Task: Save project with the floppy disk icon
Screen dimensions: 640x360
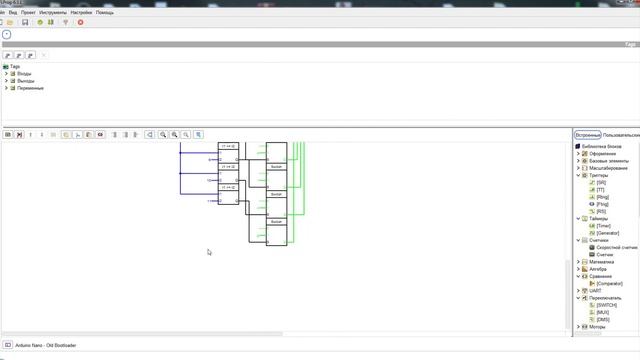Action: [25, 22]
